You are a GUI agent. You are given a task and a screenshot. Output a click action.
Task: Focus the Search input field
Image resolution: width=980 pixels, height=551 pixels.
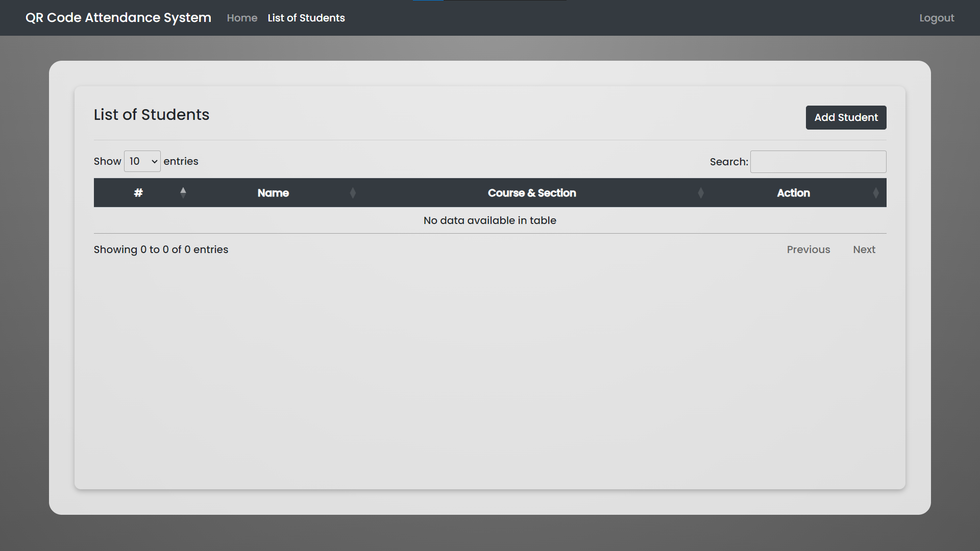(x=818, y=162)
